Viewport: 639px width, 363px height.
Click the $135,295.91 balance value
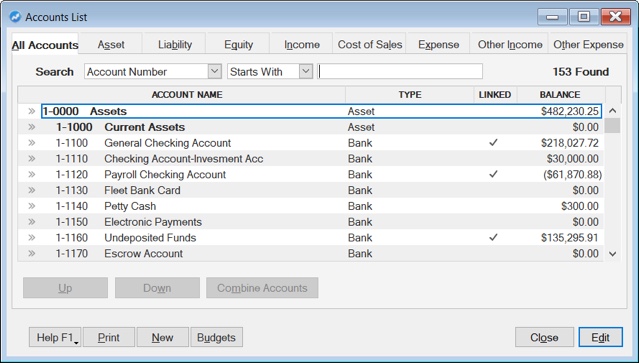tap(570, 238)
